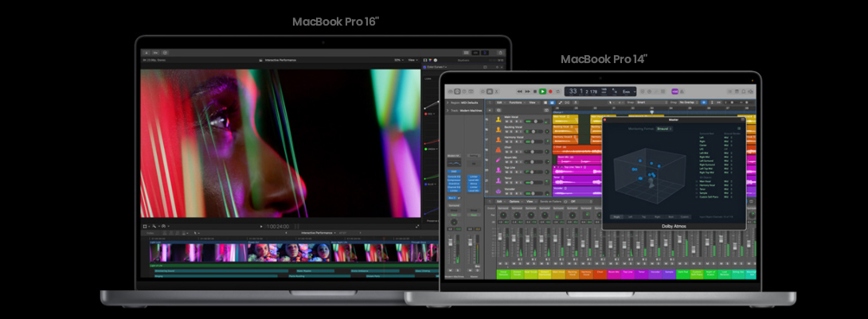Image resolution: width=868 pixels, height=319 pixels.
Task: Mute the Main Vocal track
Action: tap(506, 121)
